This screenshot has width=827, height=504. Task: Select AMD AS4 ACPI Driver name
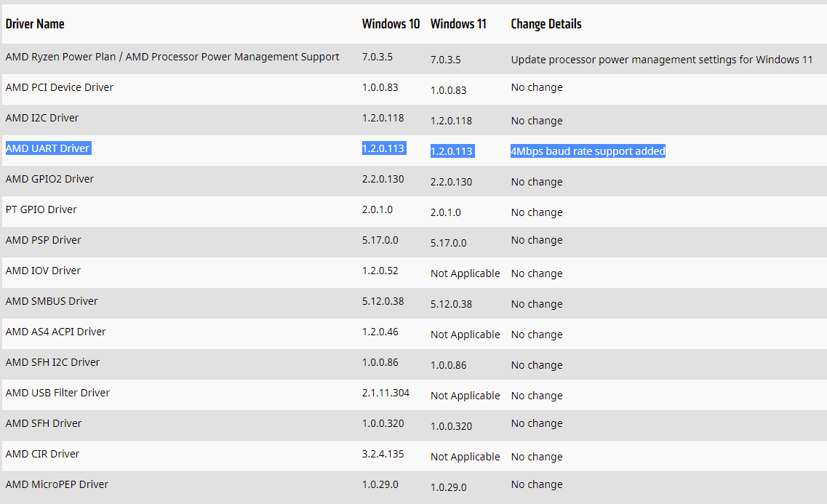tap(55, 332)
